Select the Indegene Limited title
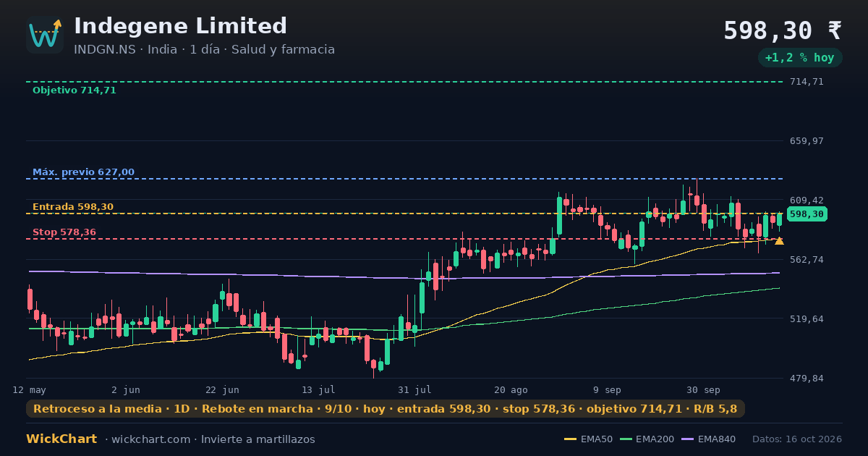The width and height of the screenshot is (868, 456). coord(180,26)
